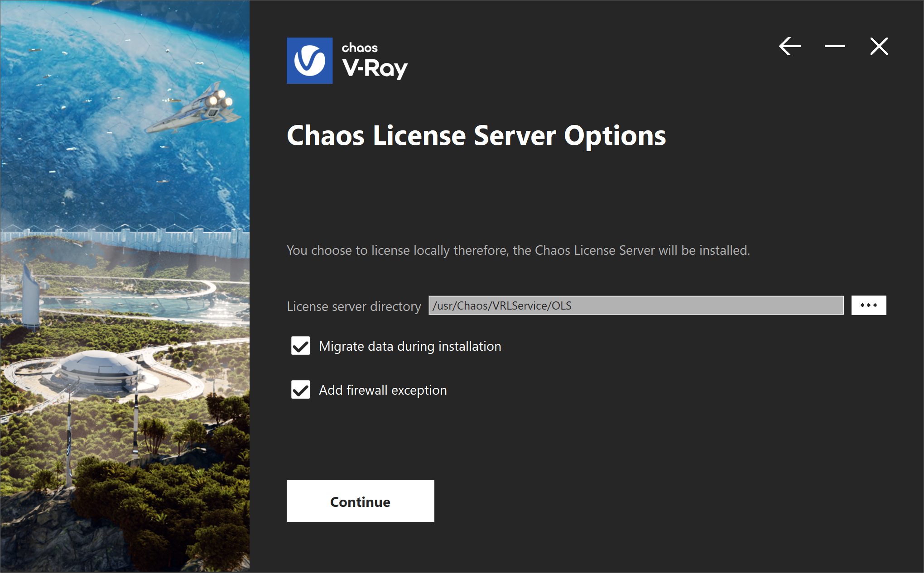Click the 'Migrate data during installation' label

[410, 346]
